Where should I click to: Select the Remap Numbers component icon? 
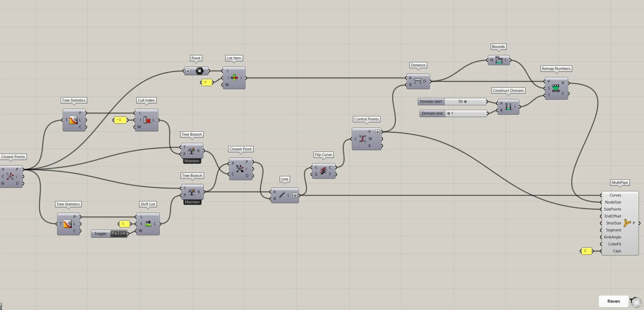(556, 88)
